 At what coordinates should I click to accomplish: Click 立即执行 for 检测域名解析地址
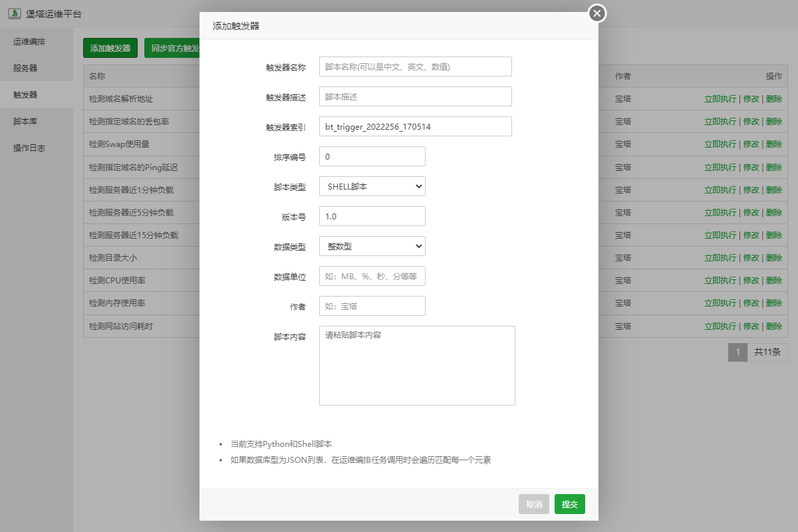pos(720,99)
